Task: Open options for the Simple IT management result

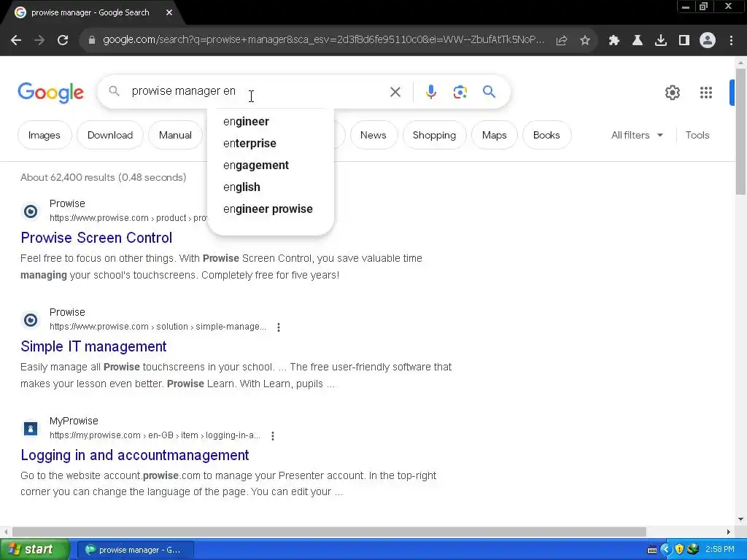Action: tap(279, 327)
